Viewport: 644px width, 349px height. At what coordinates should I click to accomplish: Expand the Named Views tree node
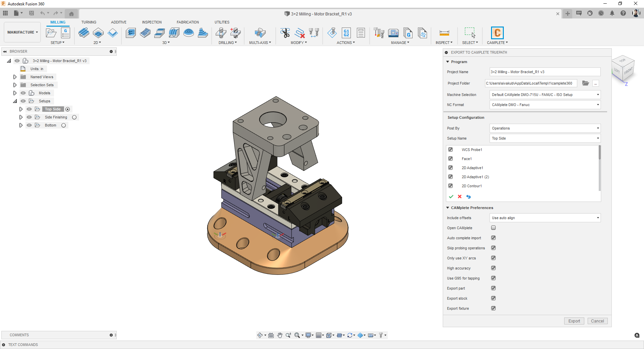point(15,77)
